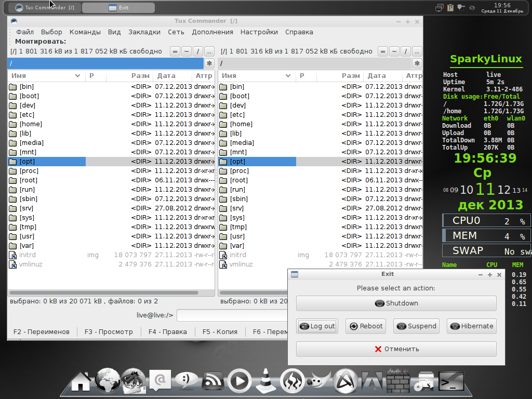
Task: Open the home folder dock icon
Action: coord(81,381)
